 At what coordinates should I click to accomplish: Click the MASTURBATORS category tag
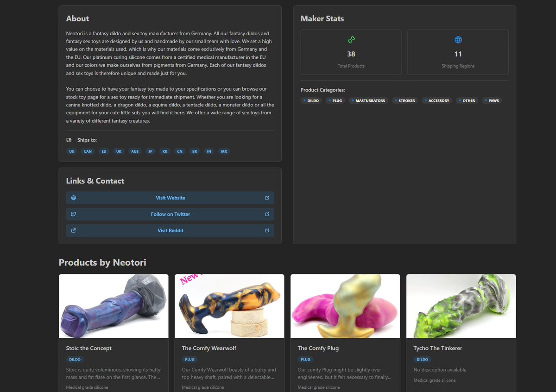click(368, 100)
